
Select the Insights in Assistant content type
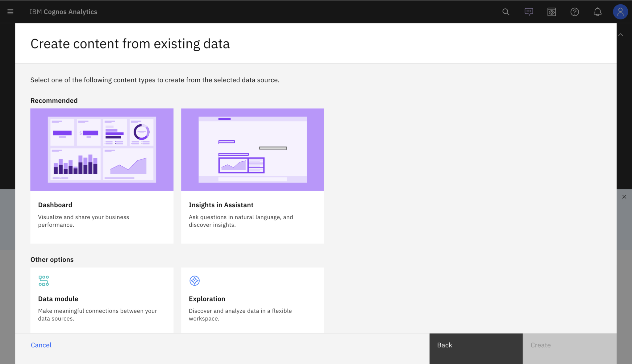click(x=252, y=205)
